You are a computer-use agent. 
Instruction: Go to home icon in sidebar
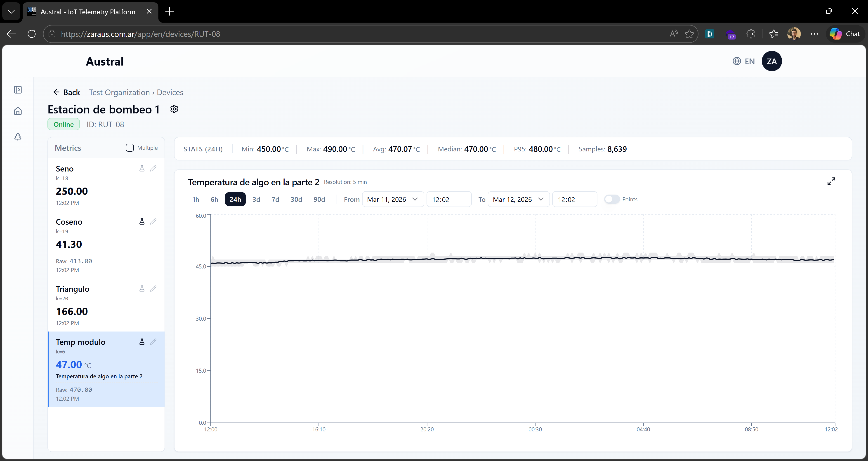coord(18,111)
